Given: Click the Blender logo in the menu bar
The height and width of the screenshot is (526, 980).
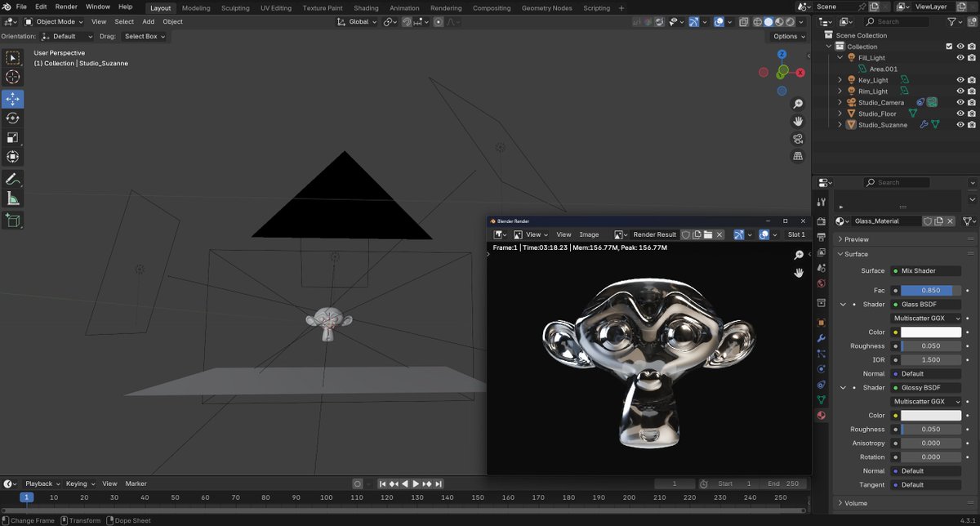Looking at the screenshot, I should tap(7, 7).
